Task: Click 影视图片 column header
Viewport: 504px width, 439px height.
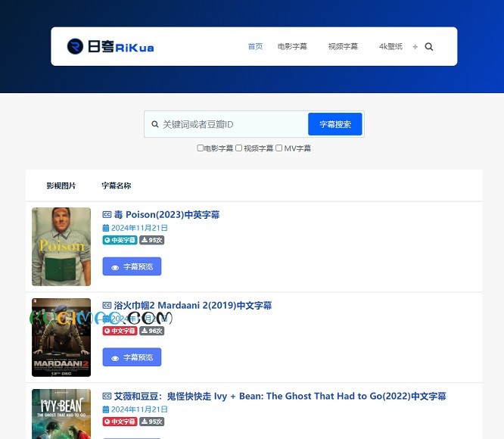Action: click(61, 185)
